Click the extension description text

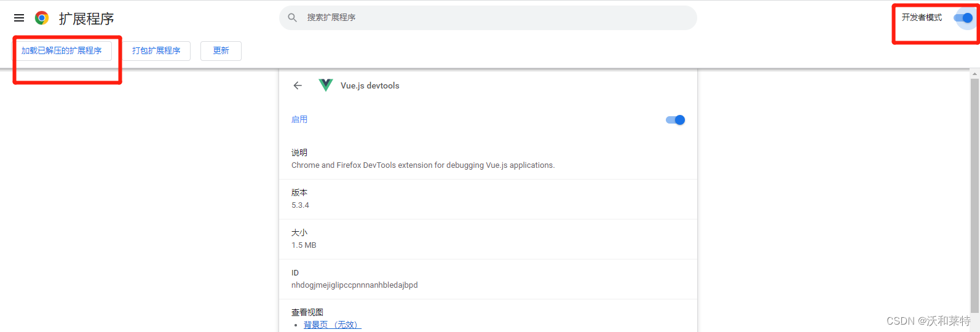point(423,165)
